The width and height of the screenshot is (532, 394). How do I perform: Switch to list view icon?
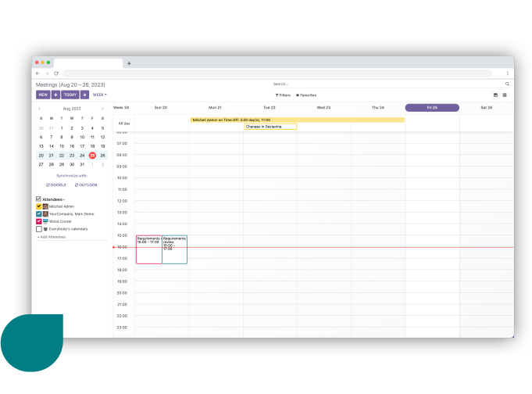tap(505, 95)
